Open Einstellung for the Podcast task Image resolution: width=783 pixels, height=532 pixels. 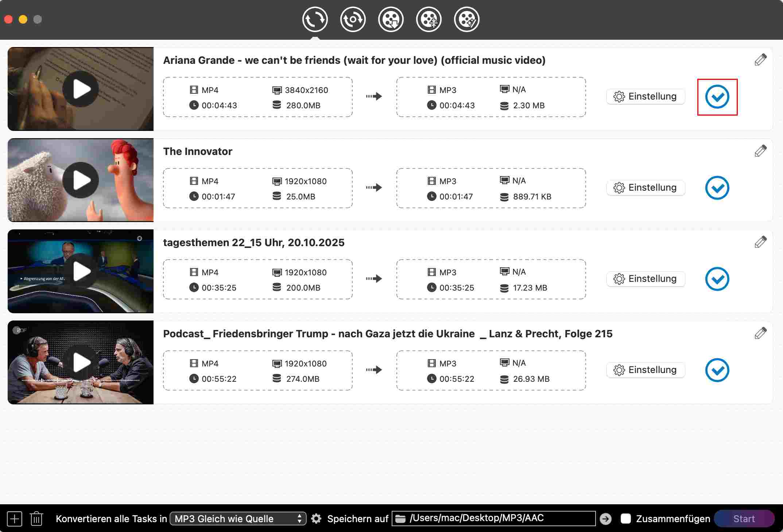(646, 370)
